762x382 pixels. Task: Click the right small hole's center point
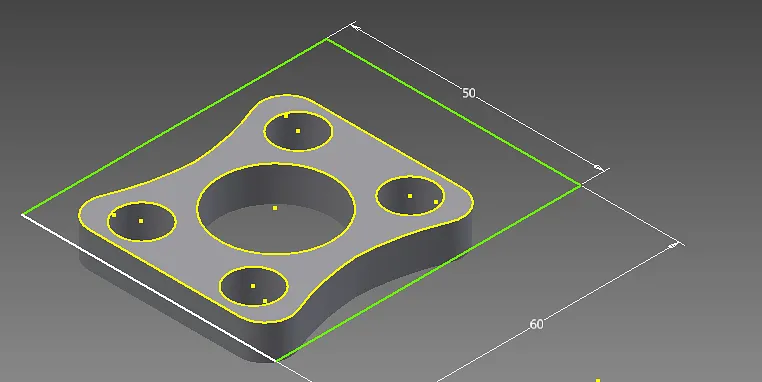pos(410,196)
